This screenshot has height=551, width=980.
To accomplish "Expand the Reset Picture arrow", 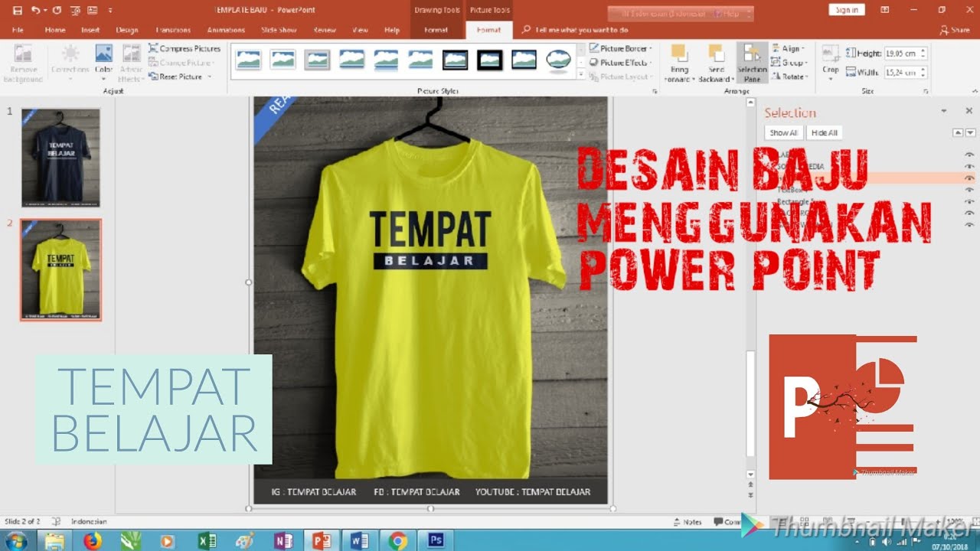I will [208, 77].
